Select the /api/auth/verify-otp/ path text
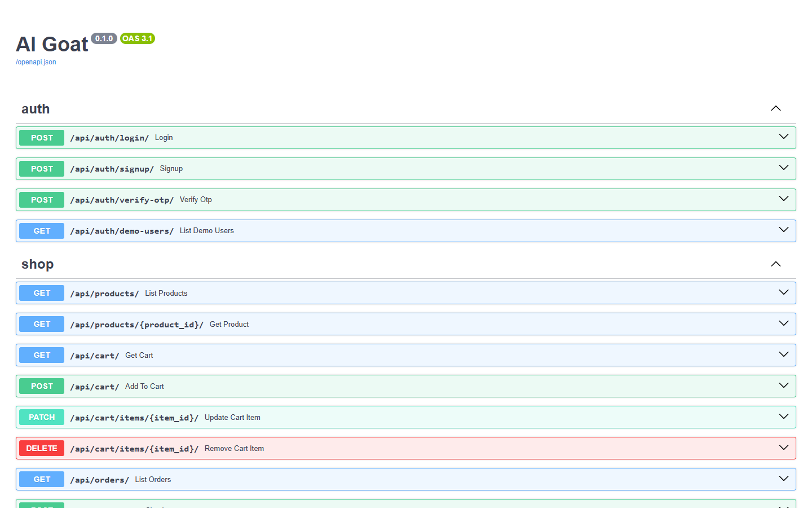 click(x=122, y=200)
